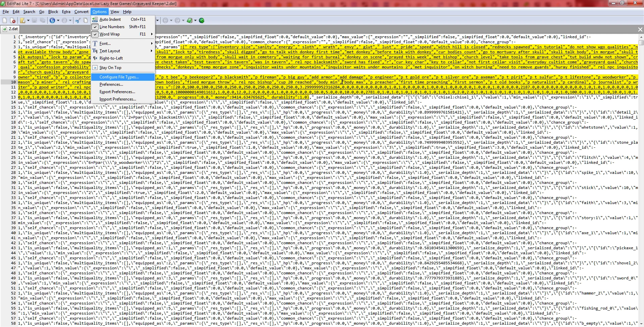
Task: Close the open Options menu
Action: [x=100, y=12]
